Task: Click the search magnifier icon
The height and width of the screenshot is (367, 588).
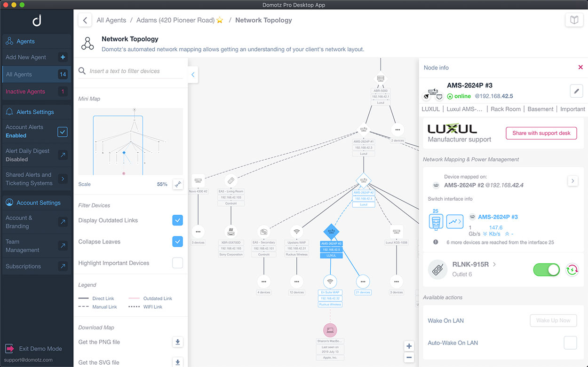Action: point(82,71)
